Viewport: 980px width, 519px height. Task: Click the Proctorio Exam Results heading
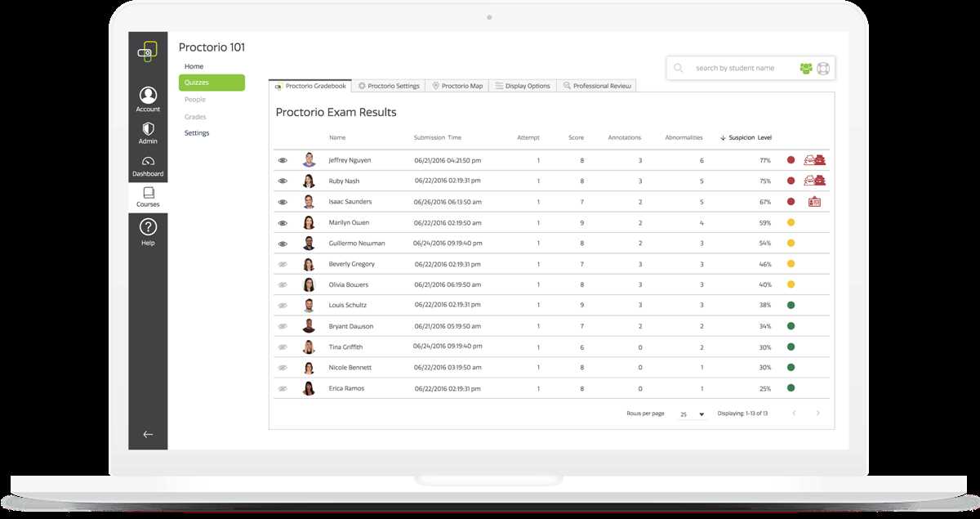[x=336, y=112]
